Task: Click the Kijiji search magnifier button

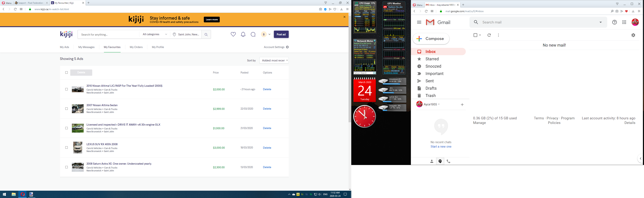Action: pos(206,35)
